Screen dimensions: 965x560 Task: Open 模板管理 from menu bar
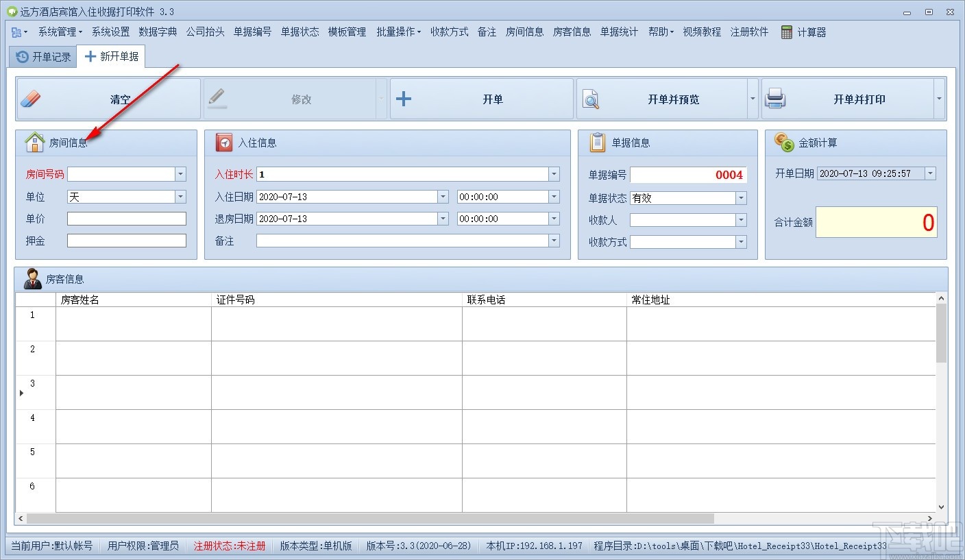pos(347,32)
